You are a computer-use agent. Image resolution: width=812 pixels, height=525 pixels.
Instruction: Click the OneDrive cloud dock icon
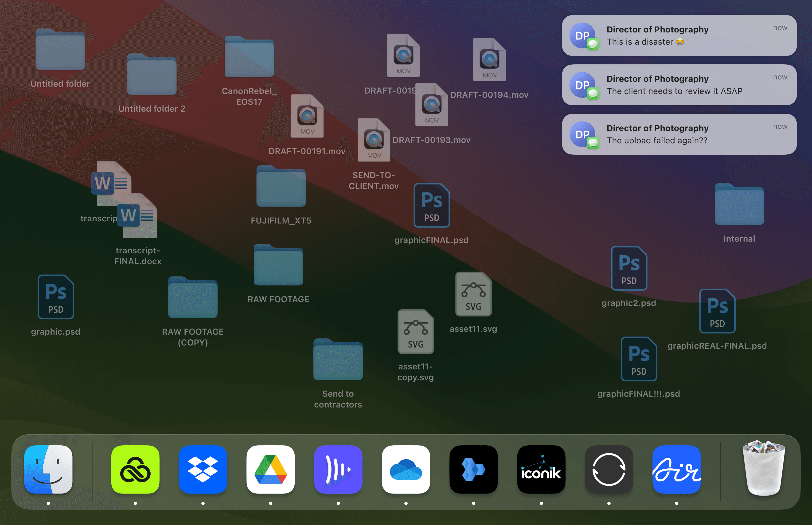click(x=406, y=469)
